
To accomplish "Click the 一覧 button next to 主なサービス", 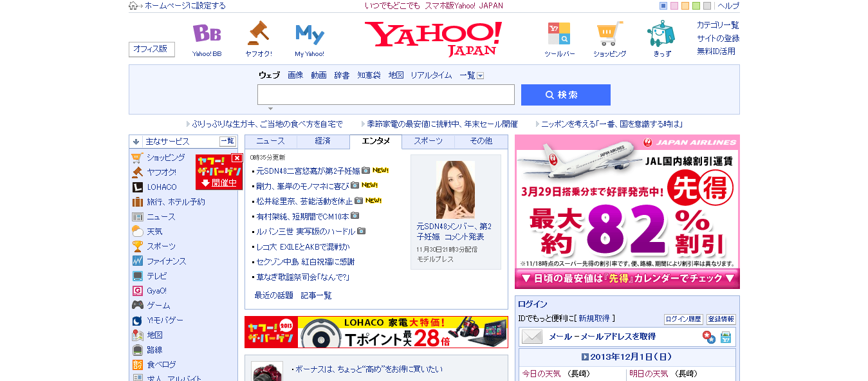I will 228,141.
